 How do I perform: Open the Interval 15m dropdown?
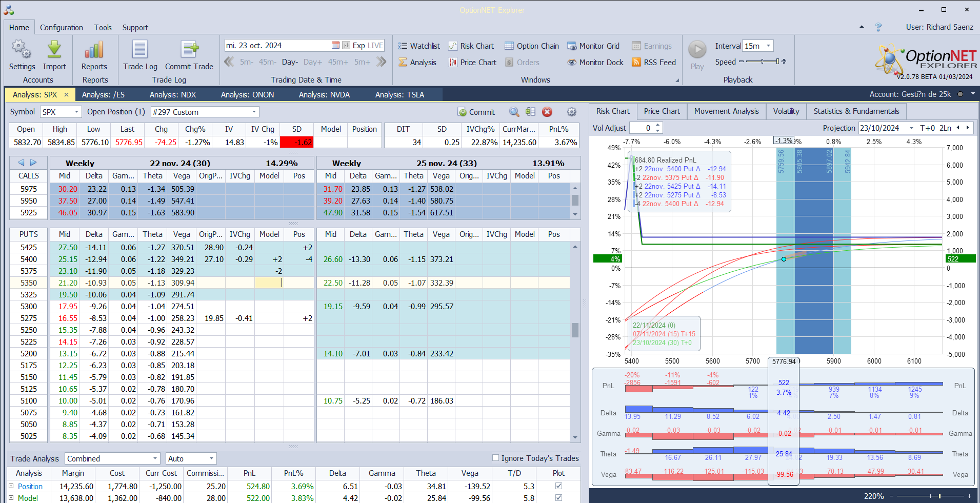[x=768, y=46]
